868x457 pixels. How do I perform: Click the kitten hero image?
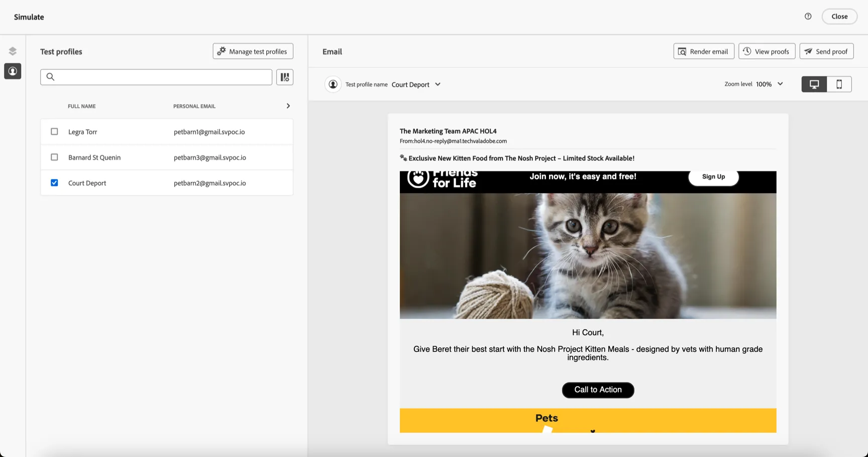click(588, 256)
